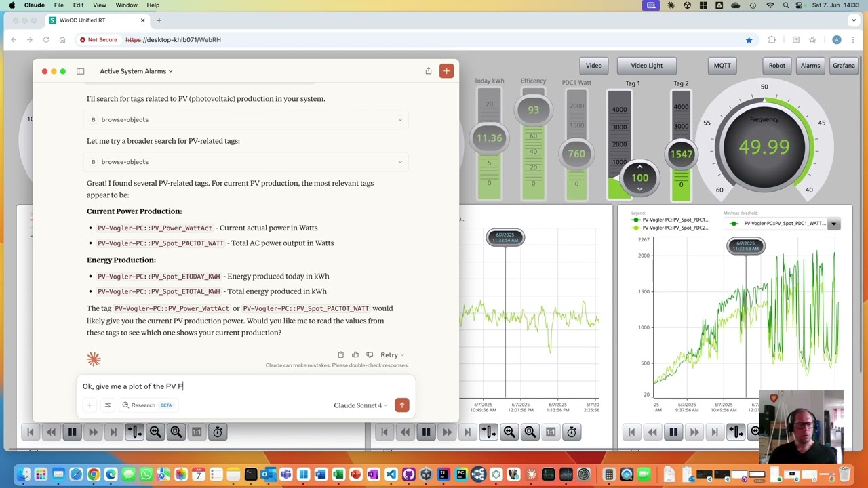Click the Video Light button
Viewport: 868px width, 488px height.
click(x=647, y=66)
